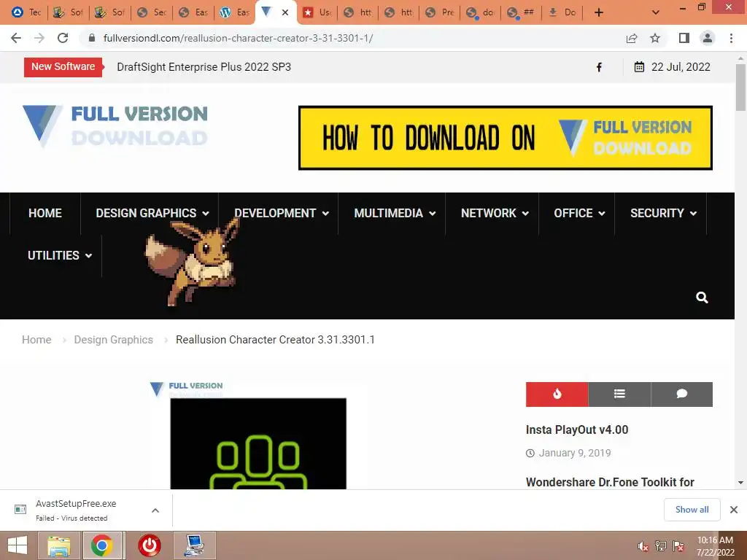Select the recent posts list tab
Screen dimensions: 747x560
pos(619,394)
